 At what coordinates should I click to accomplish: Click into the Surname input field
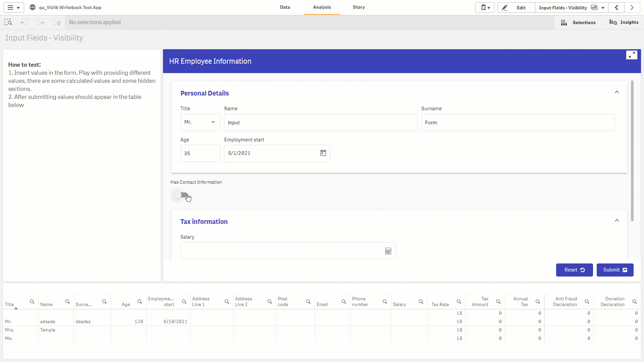tap(518, 122)
